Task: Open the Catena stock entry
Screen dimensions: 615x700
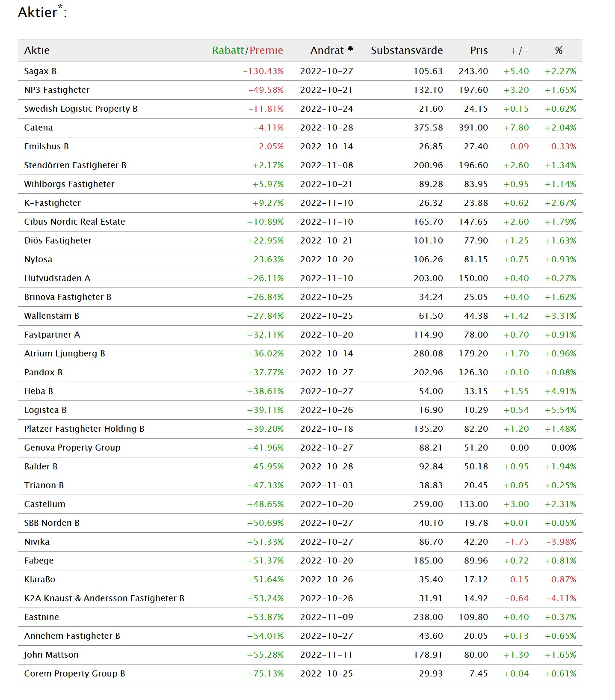Action: 38,128
